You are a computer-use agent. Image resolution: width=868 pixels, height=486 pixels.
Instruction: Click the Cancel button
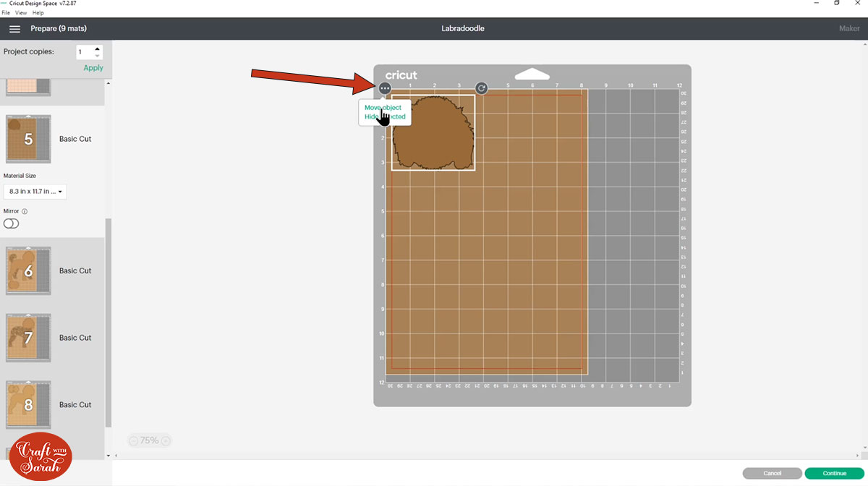772,473
